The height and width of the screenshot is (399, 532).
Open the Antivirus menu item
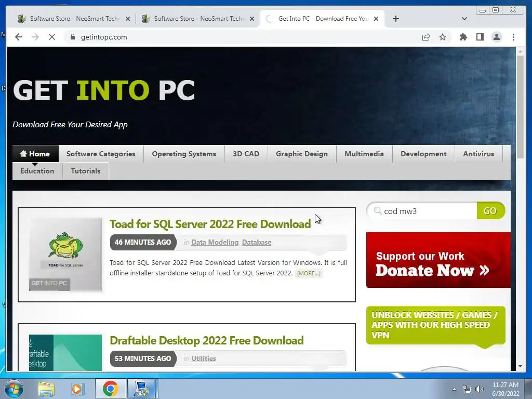click(478, 154)
